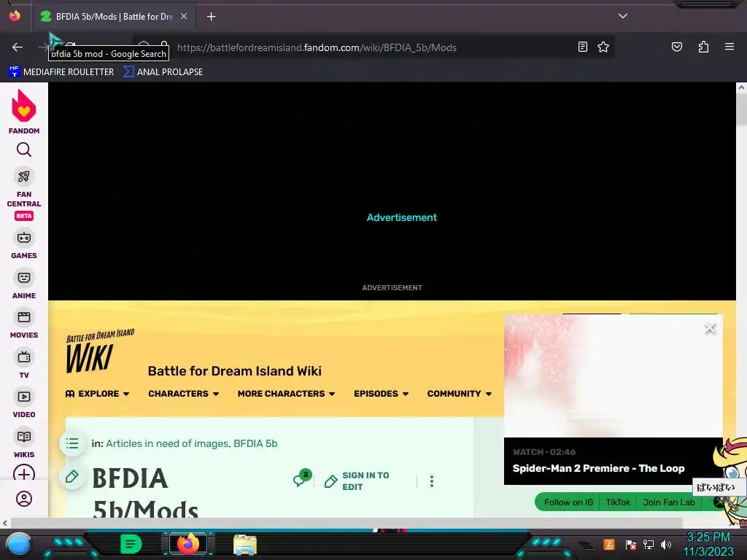The width and height of the screenshot is (747, 560).
Task: Open the Anime sidebar icon
Action: tap(24, 277)
